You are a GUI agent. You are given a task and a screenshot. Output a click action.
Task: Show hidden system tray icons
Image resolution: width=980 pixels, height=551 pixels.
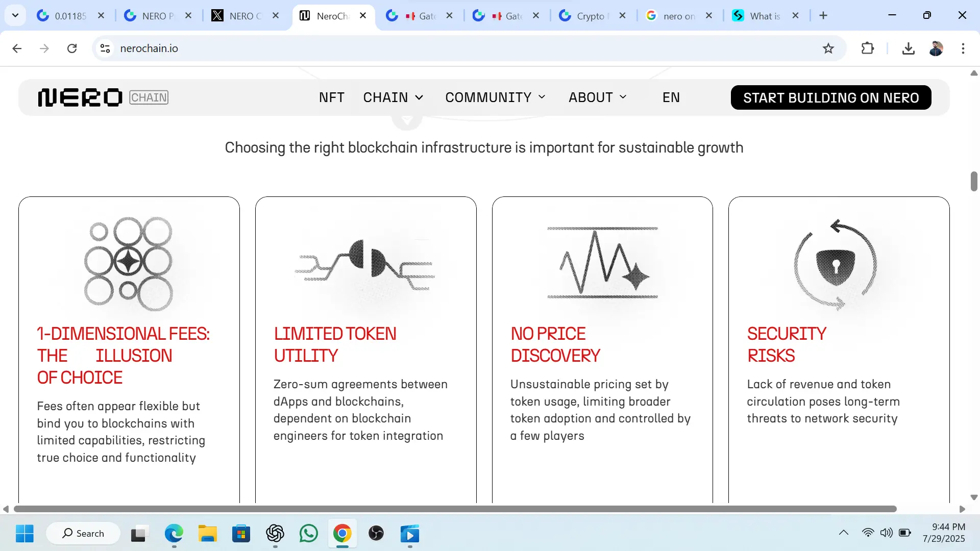click(x=843, y=533)
